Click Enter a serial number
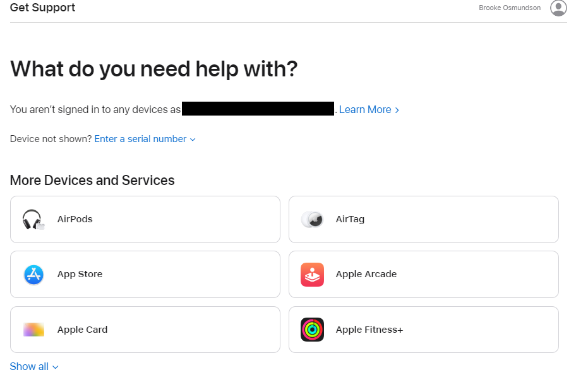The height and width of the screenshot is (382, 588). click(x=140, y=139)
